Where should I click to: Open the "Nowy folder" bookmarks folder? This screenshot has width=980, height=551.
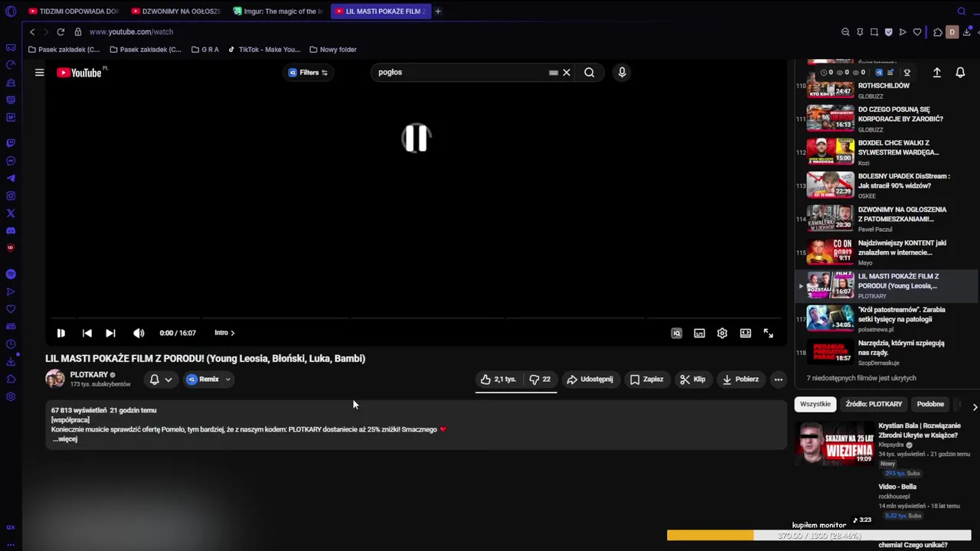[333, 50]
